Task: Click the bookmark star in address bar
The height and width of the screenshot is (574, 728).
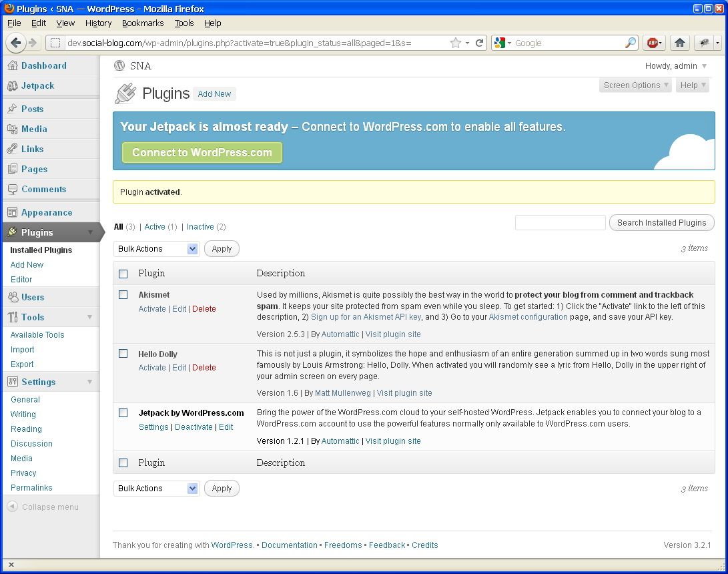Action: [x=456, y=43]
